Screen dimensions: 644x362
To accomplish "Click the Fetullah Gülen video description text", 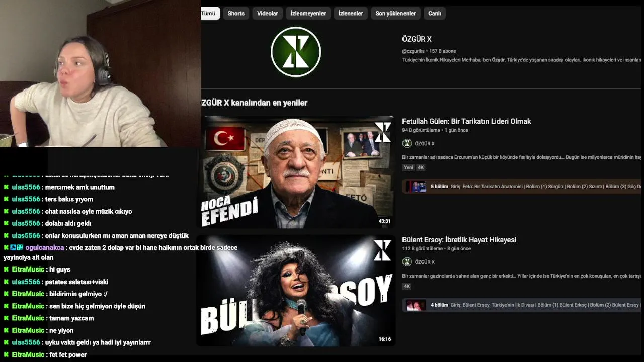I will 521,157.
